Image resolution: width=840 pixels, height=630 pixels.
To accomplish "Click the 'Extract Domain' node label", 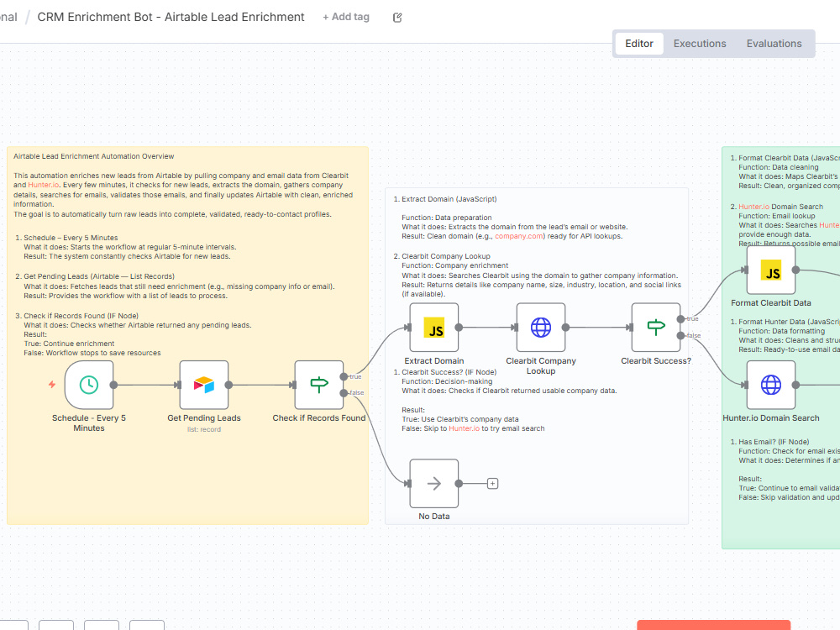I will tap(434, 361).
